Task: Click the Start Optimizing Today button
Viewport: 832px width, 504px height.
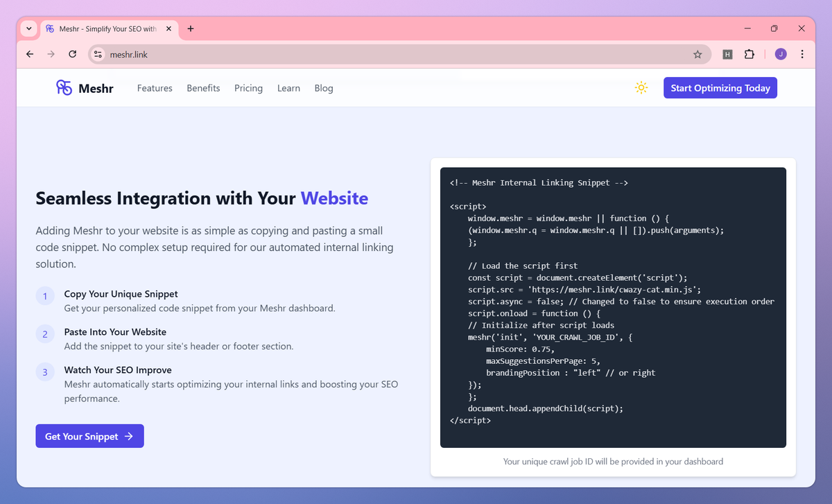Action: [720, 87]
